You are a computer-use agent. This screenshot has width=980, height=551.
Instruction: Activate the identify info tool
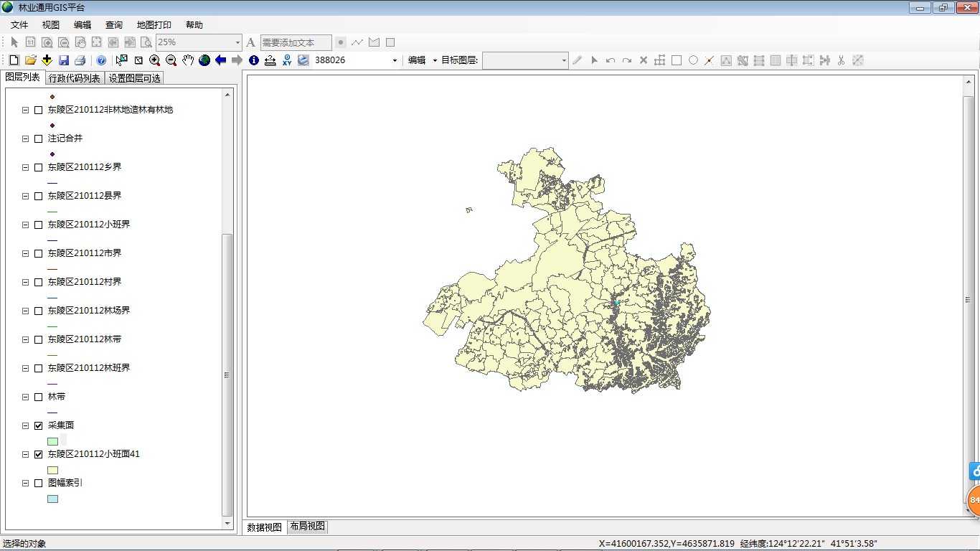click(x=254, y=60)
